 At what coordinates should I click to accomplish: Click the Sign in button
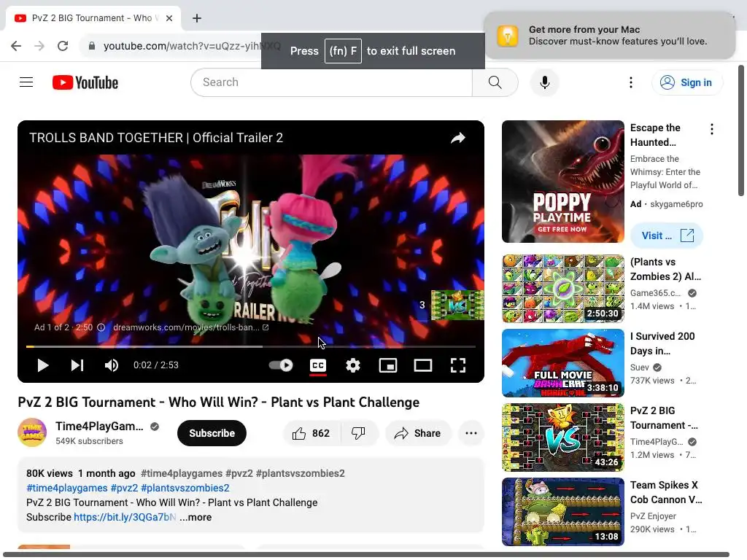click(687, 82)
